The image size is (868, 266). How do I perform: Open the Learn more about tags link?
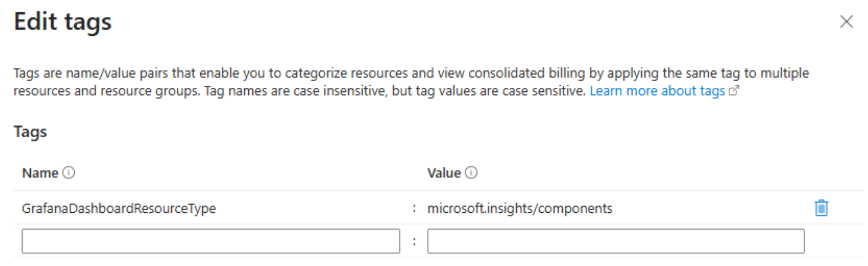657,91
